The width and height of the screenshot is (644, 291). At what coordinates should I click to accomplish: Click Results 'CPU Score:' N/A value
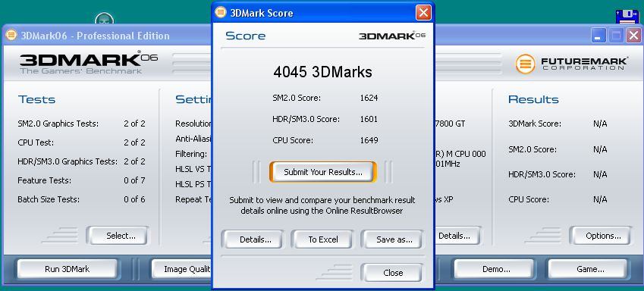tap(600, 199)
